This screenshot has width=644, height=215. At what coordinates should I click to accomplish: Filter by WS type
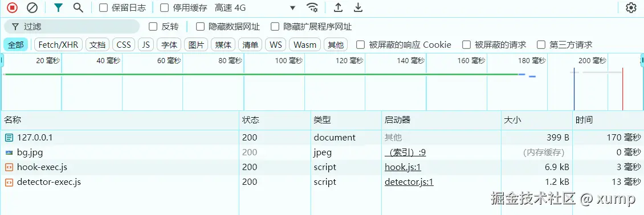click(276, 44)
